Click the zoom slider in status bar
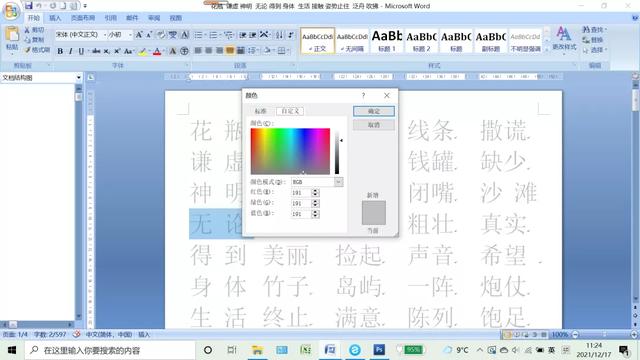 604,334
